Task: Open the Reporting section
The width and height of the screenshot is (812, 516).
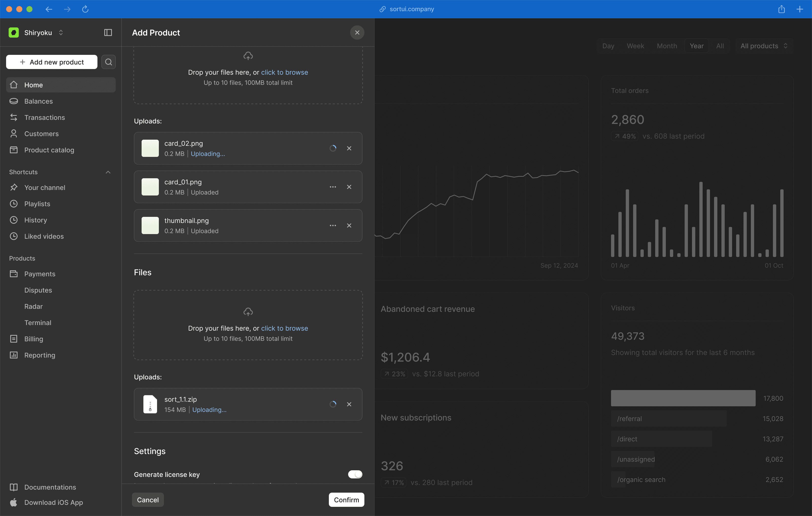Action: click(x=39, y=355)
